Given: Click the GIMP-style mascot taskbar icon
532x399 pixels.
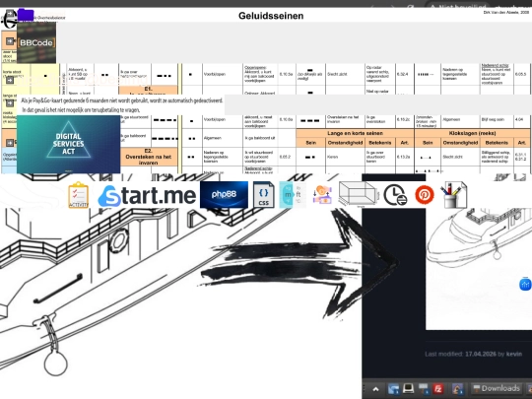Looking at the screenshot, I should tap(457, 388).
